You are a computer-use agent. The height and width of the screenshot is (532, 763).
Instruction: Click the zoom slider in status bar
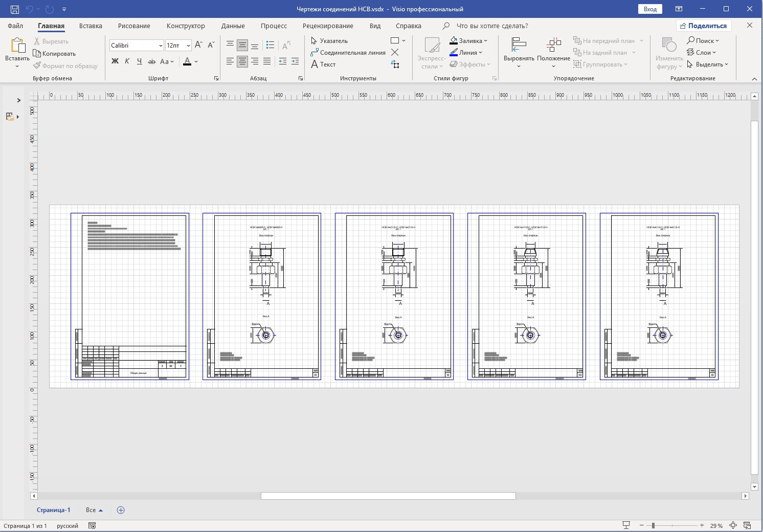pyautogui.click(x=653, y=525)
